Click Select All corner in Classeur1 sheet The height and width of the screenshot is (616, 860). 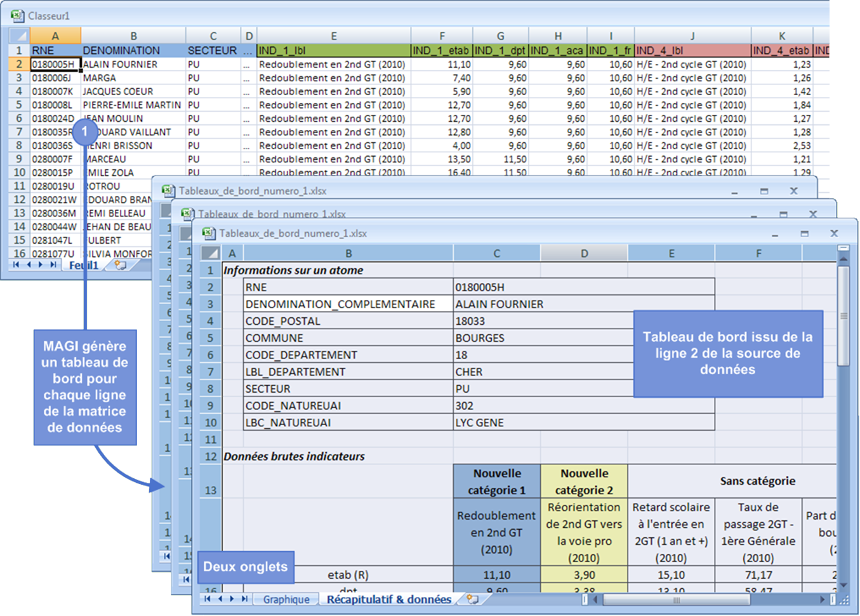click(19, 36)
